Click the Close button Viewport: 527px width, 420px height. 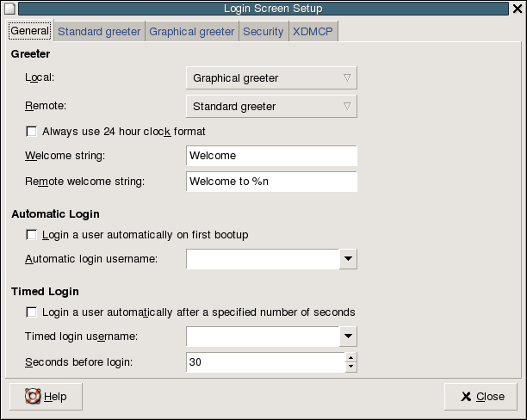coord(481,397)
